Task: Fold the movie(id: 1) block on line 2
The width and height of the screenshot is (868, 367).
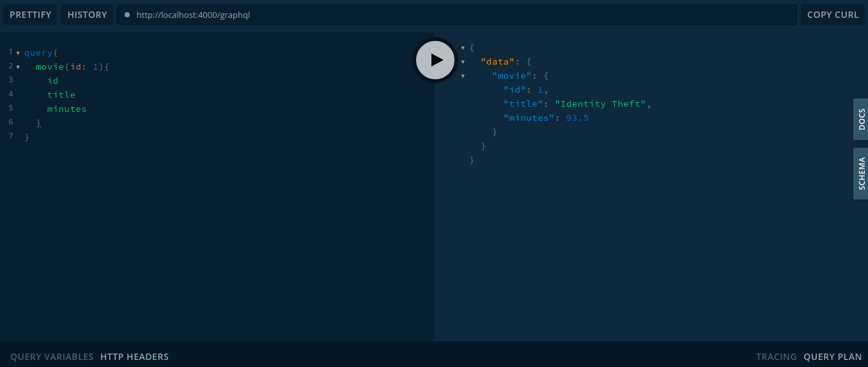Action: [x=18, y=66]
